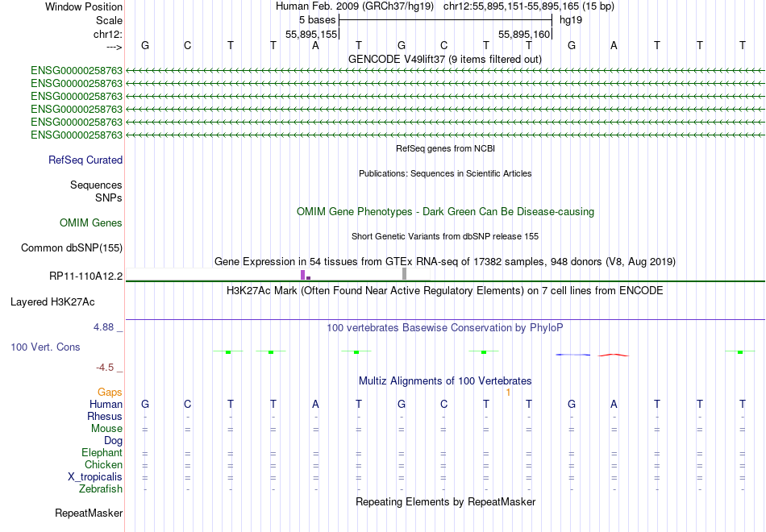766x532 pixels.
Task: Click the OMIM Genes track label
Action: [x=91, y=222]
